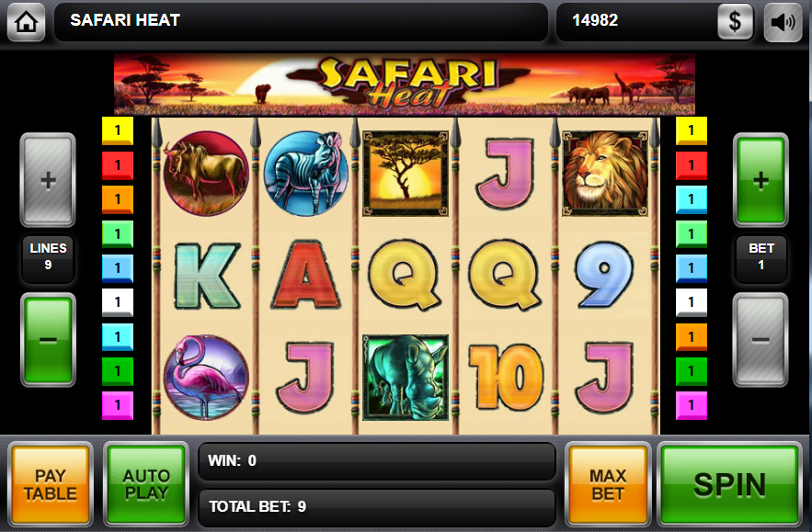The height and width of the screenshot is (532, 812).
Task: Click the zebra symbol on reel two
Action: tap(306, 174)
